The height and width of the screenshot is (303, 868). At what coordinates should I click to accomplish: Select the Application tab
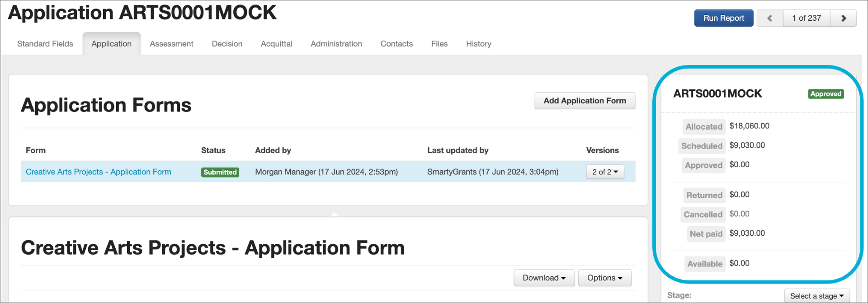(x=111, y=44)
